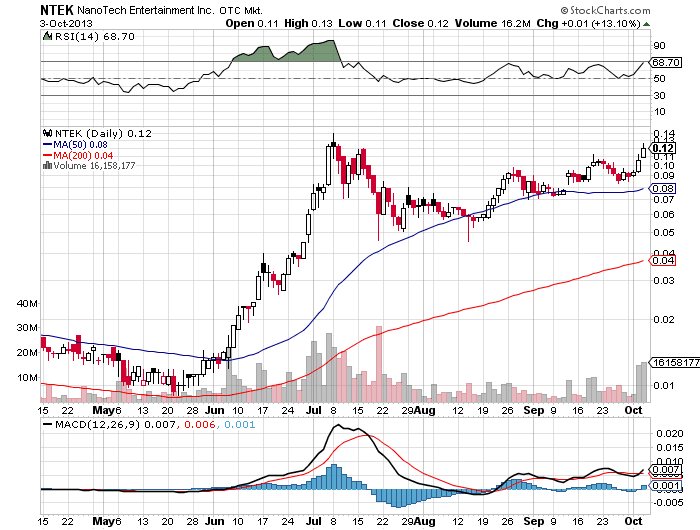Click the candlestick icon beside NTEK (Daily)

coord(48,133)
